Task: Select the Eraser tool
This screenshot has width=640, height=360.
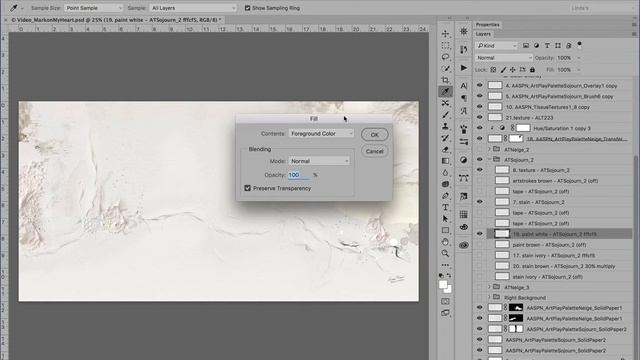Action: [445, 149]
